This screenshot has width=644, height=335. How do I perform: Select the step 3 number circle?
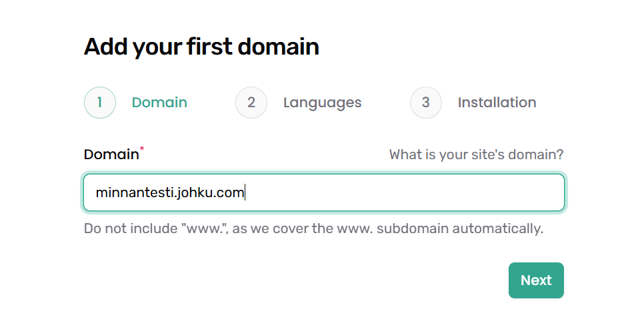click(x=426, y=103)
